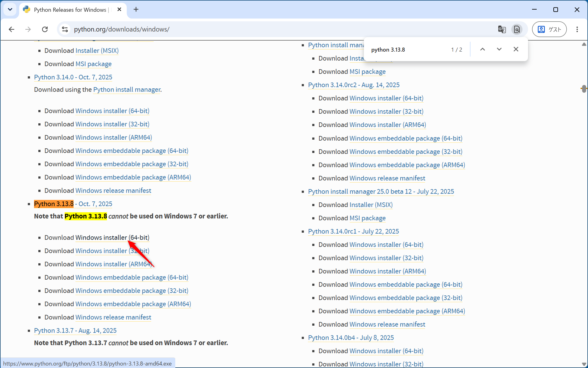Image resolution: width=588 pixels, height=368 pixels.
Task: Open Python 3.14.0rc2 Windows release manifest
Action: (387, 178)
